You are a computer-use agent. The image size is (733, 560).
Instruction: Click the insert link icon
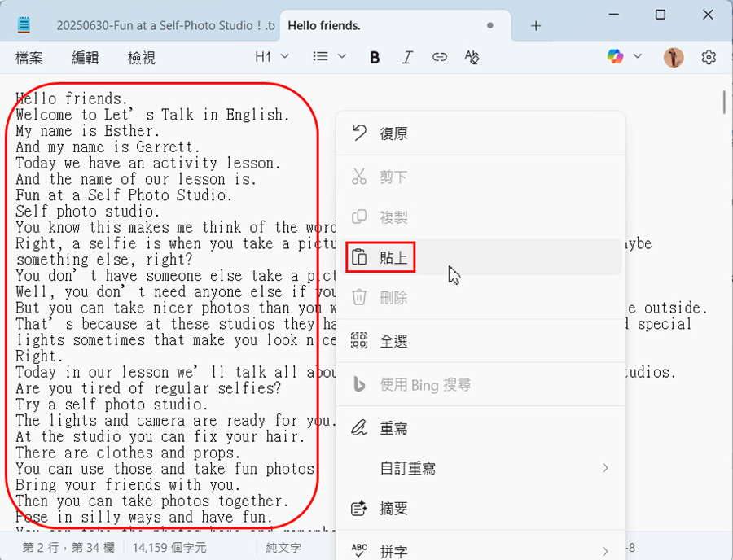(440, 57)
